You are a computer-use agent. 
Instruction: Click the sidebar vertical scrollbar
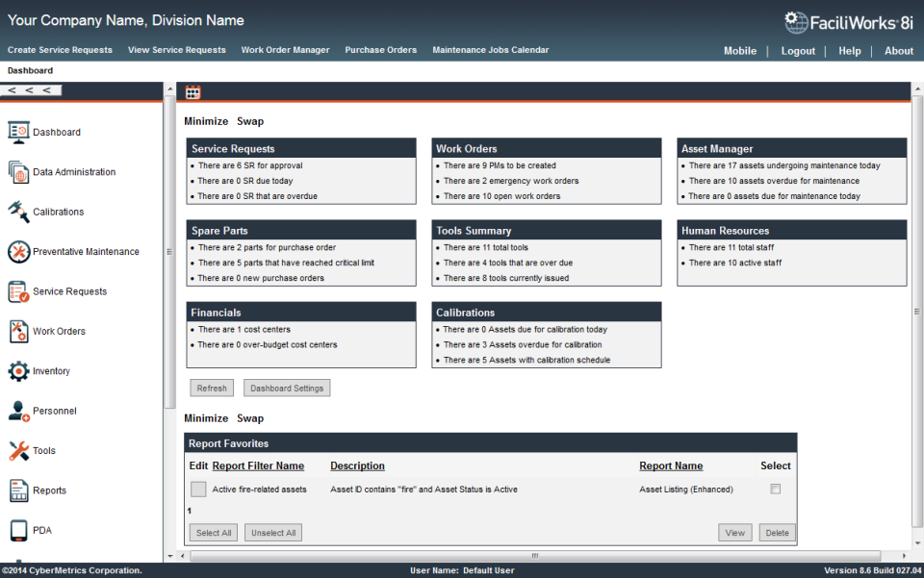(x=169, y=252)
